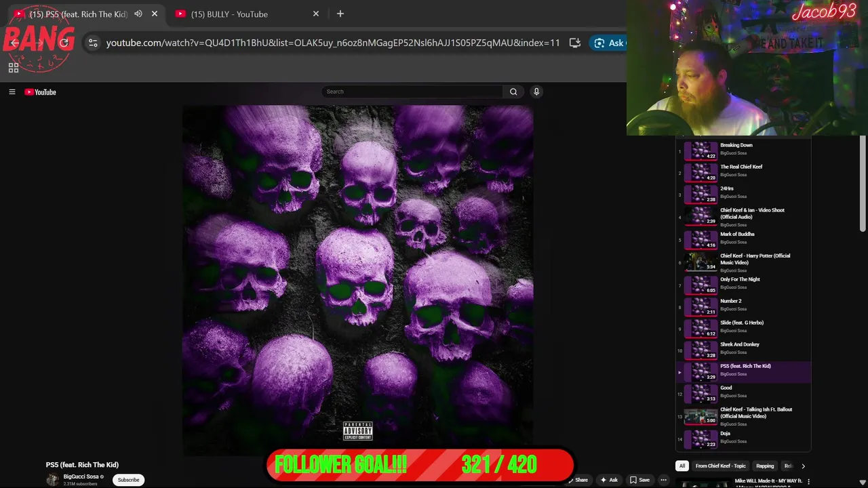Click the page vertical scrollbar thumb
Viewport: 868px width, 488px height.
(863, 183)
